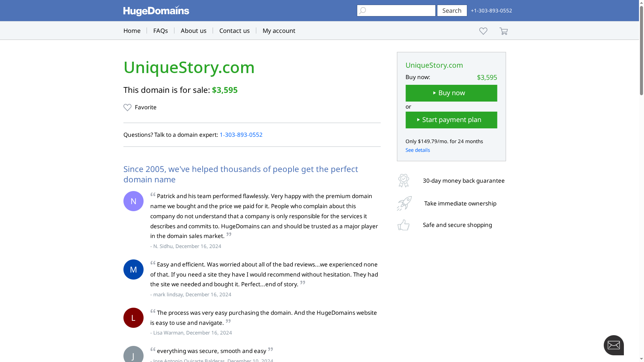Select My account in the navigation

pyautogui.click(x=278, y=31)
